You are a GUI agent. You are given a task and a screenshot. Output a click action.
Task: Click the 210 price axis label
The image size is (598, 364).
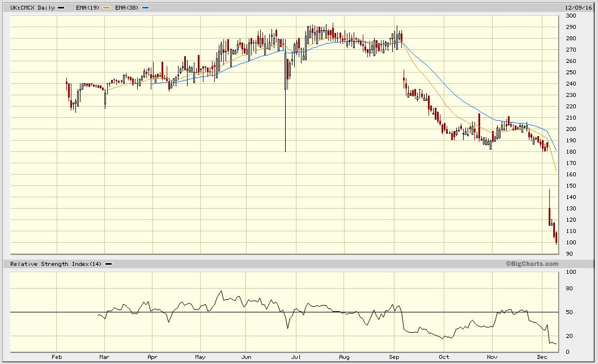click(x=571, y=118)
